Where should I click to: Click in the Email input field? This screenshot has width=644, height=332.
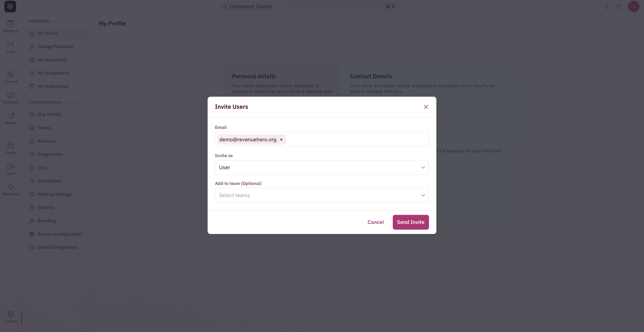coord(357,139)
